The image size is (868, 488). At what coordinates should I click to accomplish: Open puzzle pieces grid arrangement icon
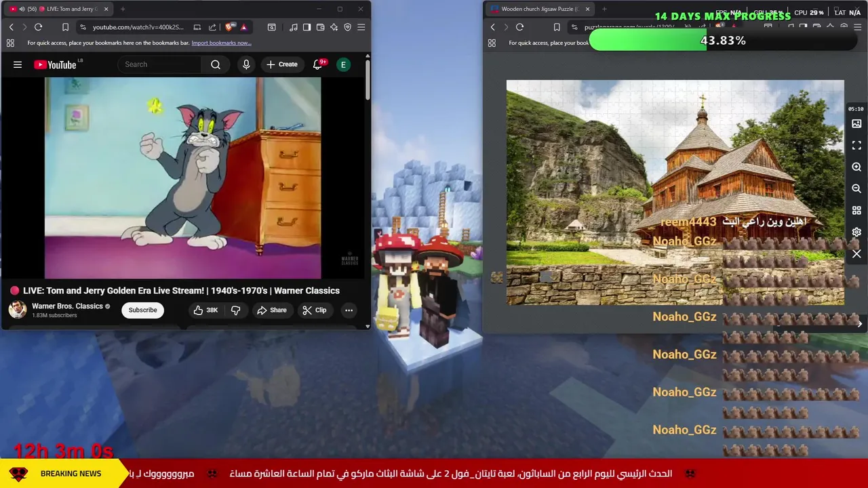click(x=856, y=210)
